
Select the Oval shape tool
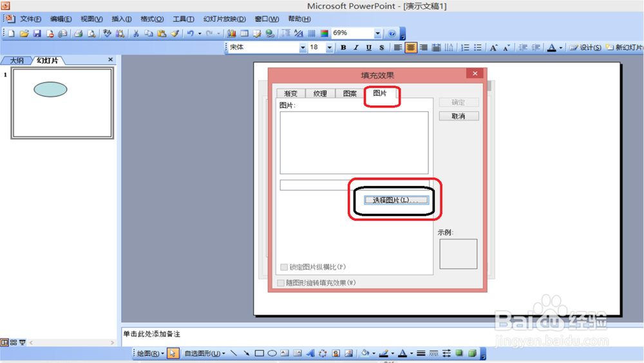click(272, 353)
